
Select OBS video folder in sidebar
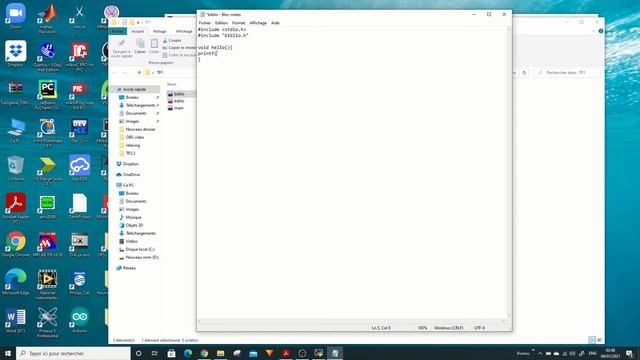pyautogui.click(x=135, y=137)
